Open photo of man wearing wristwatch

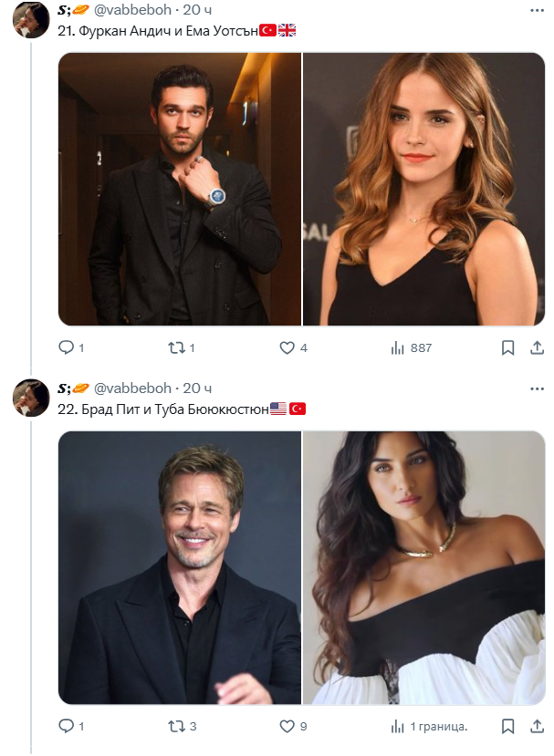[179, 189]
